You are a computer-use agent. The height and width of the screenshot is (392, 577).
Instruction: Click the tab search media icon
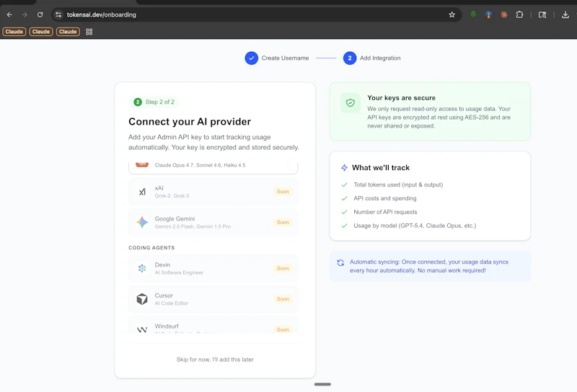(542, 14)
